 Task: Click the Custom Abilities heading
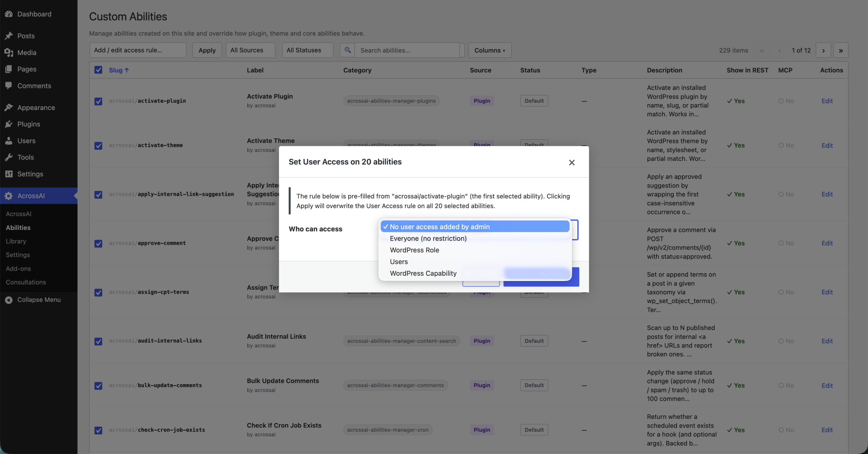[128, 16]
